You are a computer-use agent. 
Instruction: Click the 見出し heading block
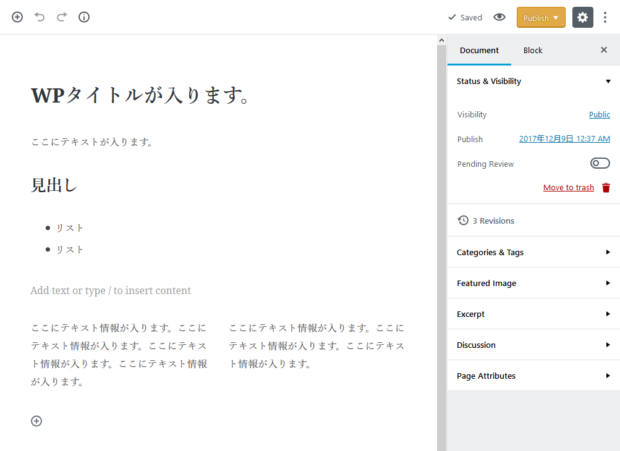pyautogui.click(x=54, y=185)
